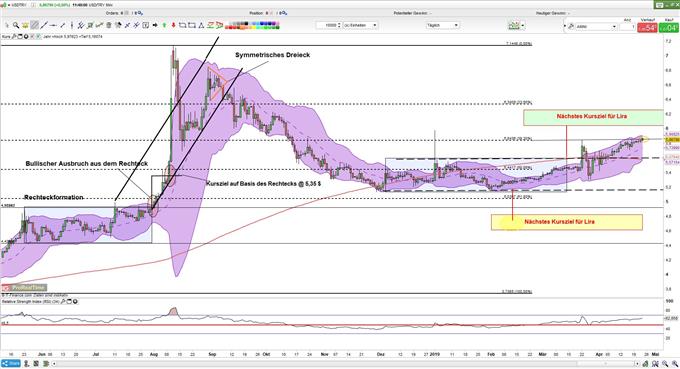Select the horizontal line drawing tool
Screen dimensions: 680x369
(x=52, y=26)
